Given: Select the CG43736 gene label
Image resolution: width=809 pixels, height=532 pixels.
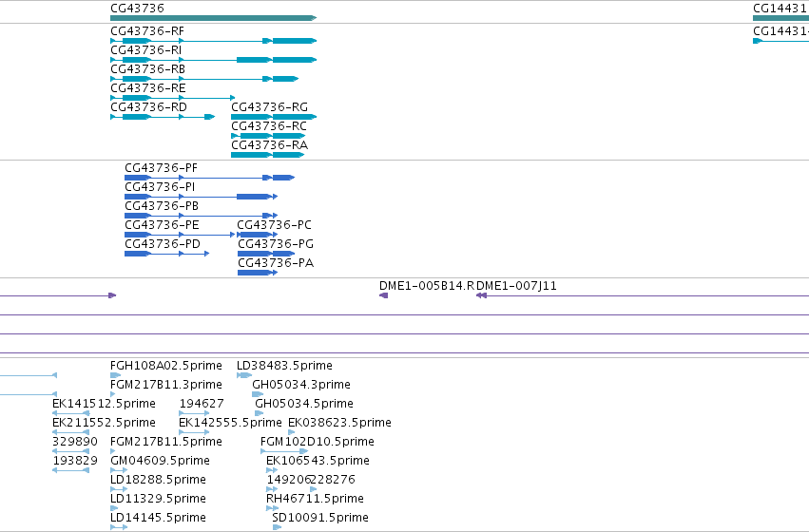Looking at the screenshot, I should [137, 9].
